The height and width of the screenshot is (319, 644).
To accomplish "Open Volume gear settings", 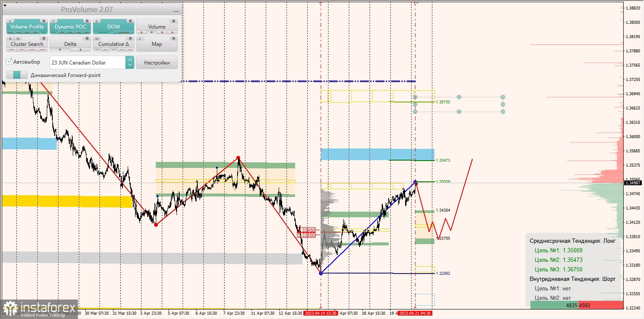I will 174,21.
